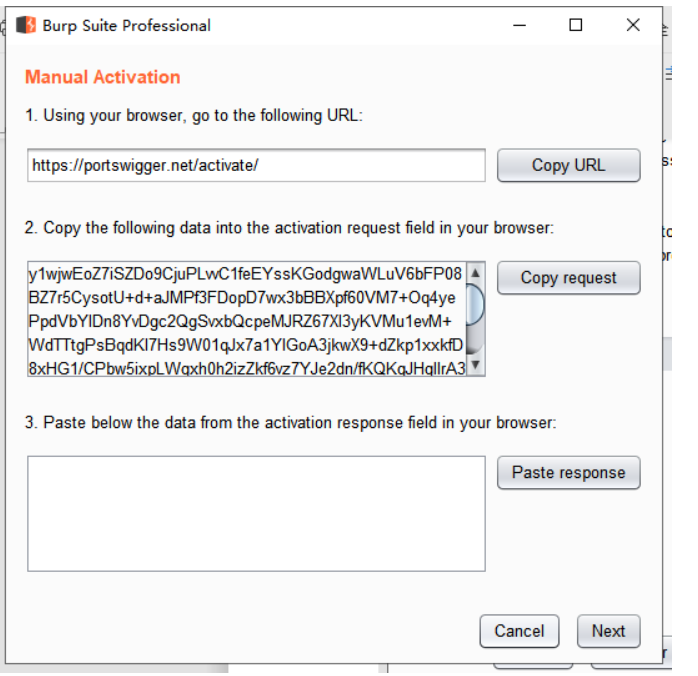Maximize the Burp Suite Professional dialog
698x676 pixels.
pos(576,25)
